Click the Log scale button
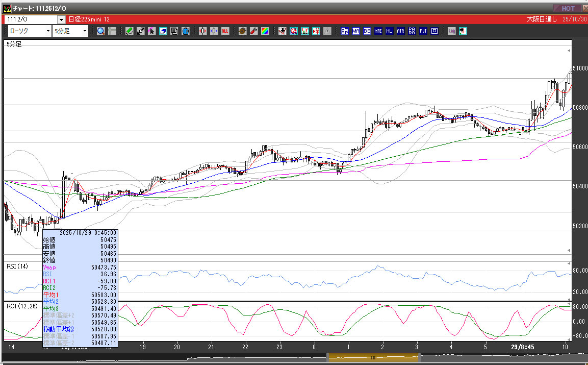Image resolution: width=588 pixels, height=365 pixels. click(x=451, y=31)
